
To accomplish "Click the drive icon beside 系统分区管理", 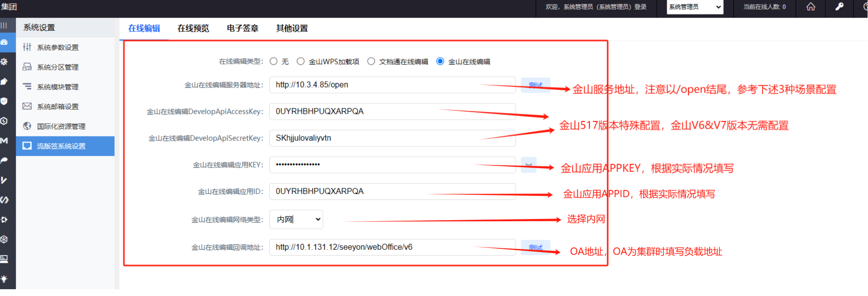I will pos(27,67).
